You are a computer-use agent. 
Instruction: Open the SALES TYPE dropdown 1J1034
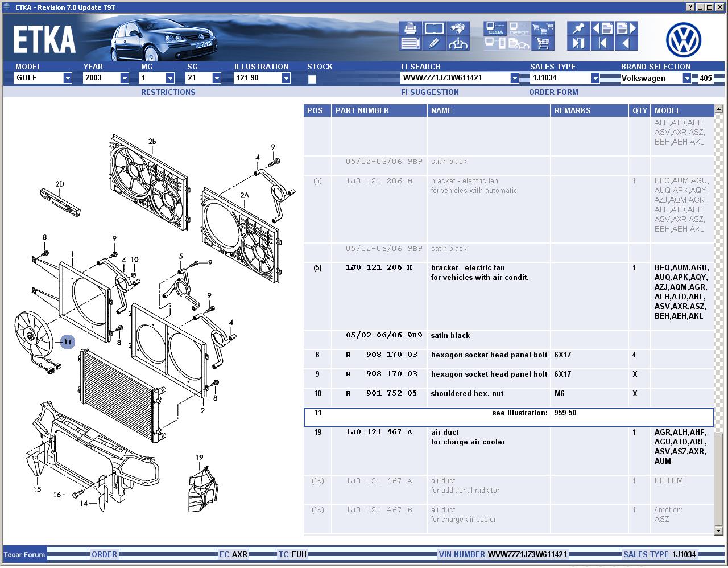pyautogui.click(x=595, y=79)
